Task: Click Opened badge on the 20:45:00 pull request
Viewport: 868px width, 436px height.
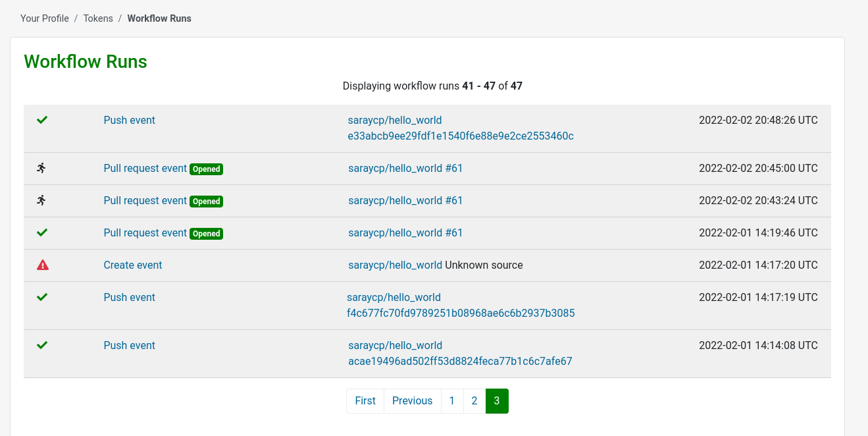Action: 206,169
